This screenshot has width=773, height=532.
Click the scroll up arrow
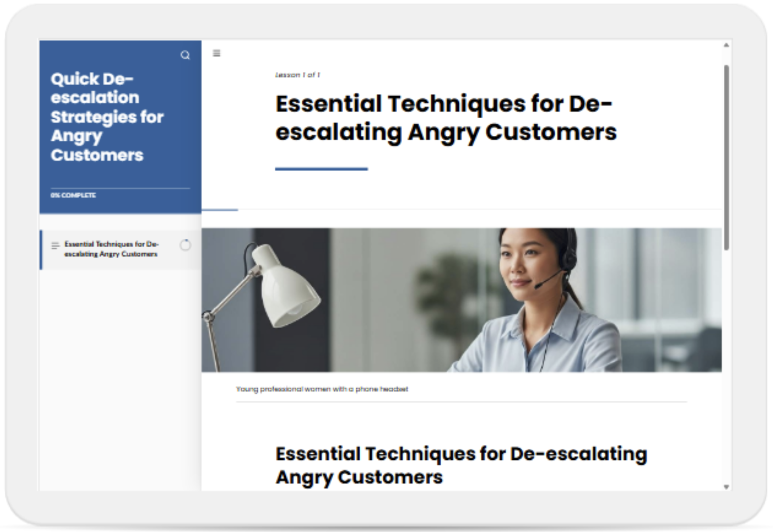(726, 45)
